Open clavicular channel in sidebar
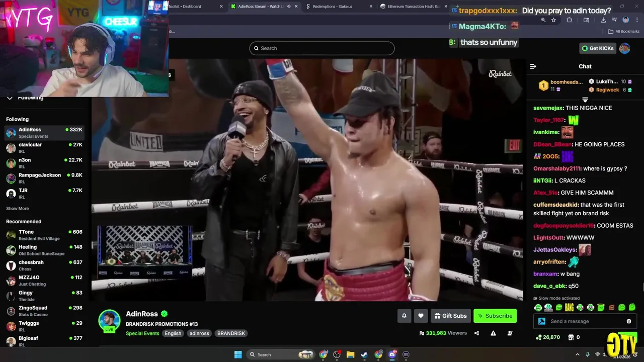The height and width of the screenshot is (362, 644). pyautogui.click(x=44, y=148)
